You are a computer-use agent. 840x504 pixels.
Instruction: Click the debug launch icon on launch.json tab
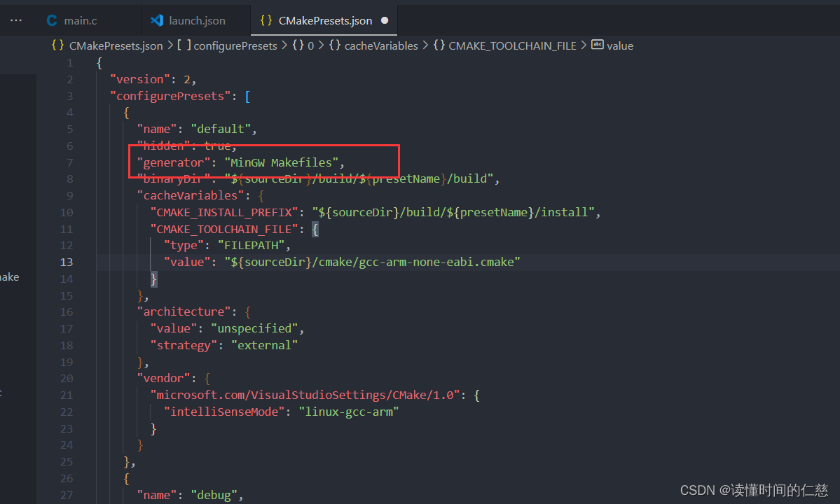pyautogui.click(x=158, y=20)
